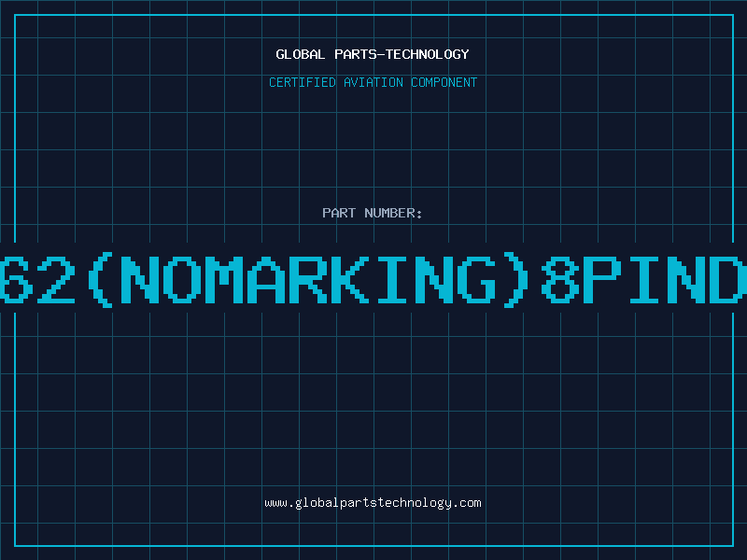Click the .com ending of the URL
The image size is (747, 560).
click(467, 503)
